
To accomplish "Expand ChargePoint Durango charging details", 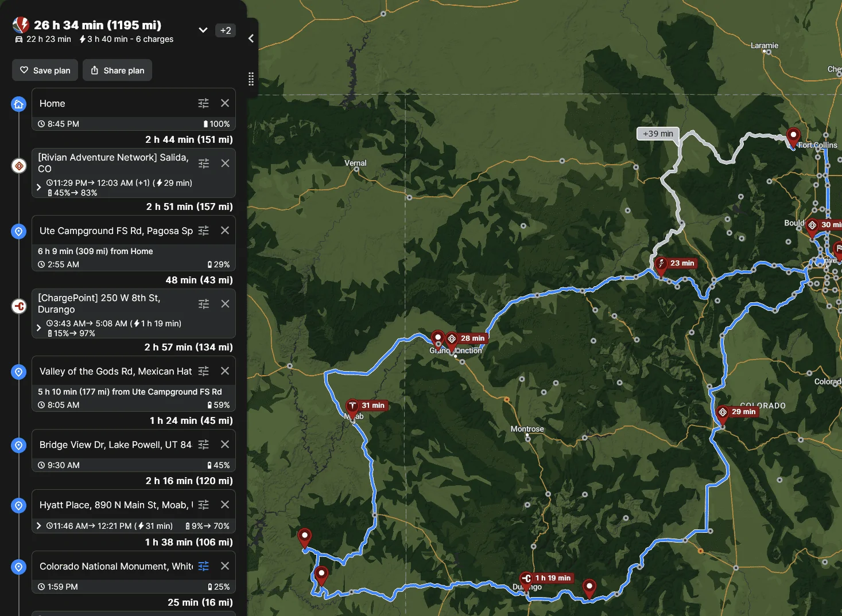I will coord(38,328).
